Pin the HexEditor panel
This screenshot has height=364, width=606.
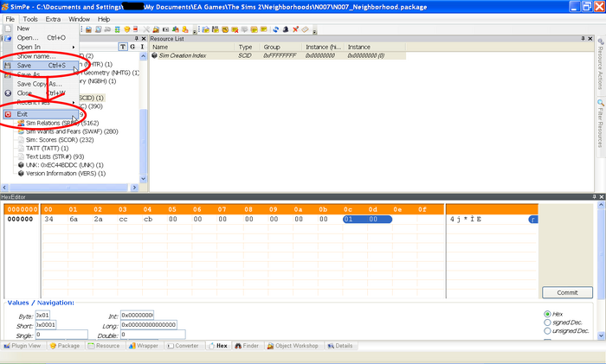click(595, 197)
